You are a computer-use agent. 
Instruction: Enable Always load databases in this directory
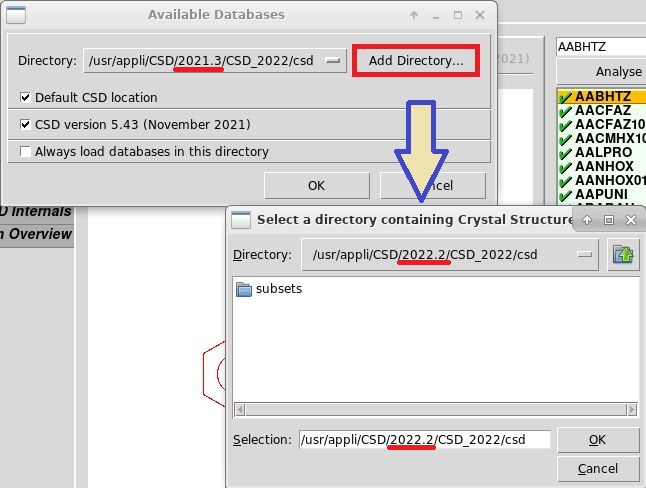click(x=25, y=151)
